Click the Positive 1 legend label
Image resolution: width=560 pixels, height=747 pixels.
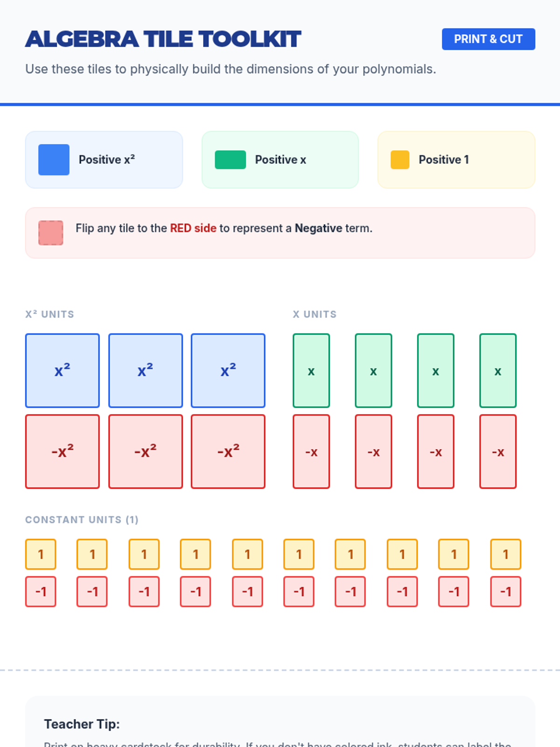coord(444,160)
